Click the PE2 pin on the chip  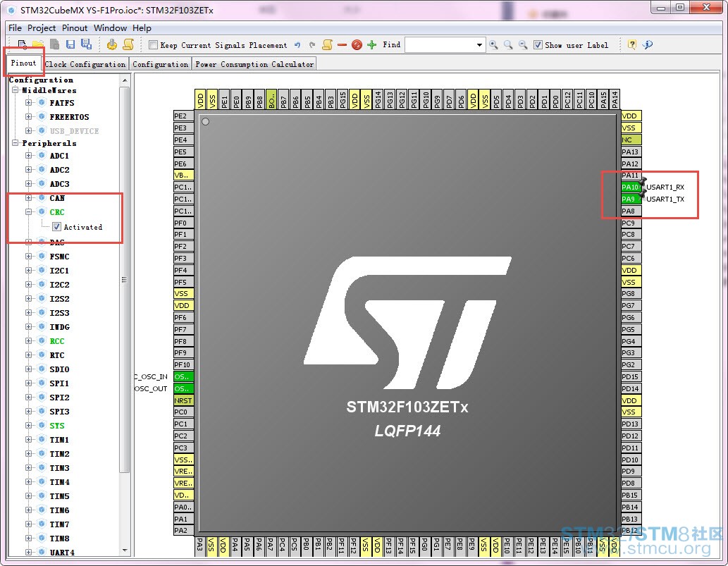click(183, 116)
